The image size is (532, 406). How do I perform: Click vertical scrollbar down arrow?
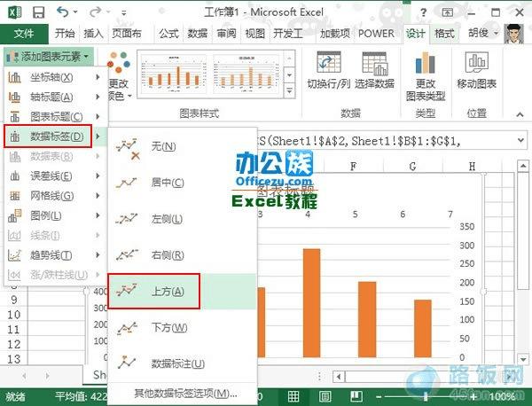pyautogui.click(x=522, y=359)
